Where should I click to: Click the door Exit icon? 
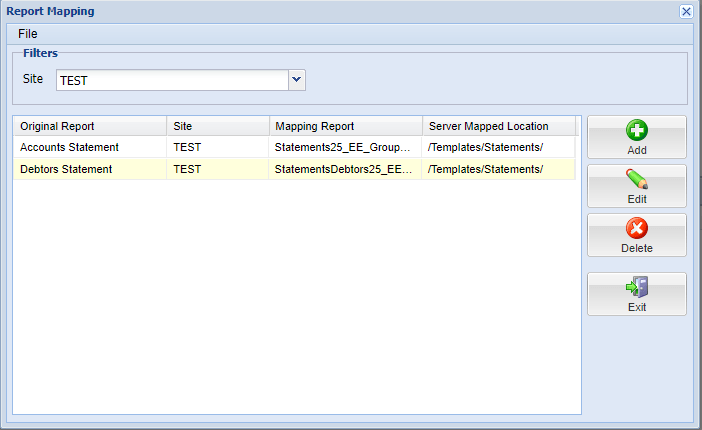point(637,287)
